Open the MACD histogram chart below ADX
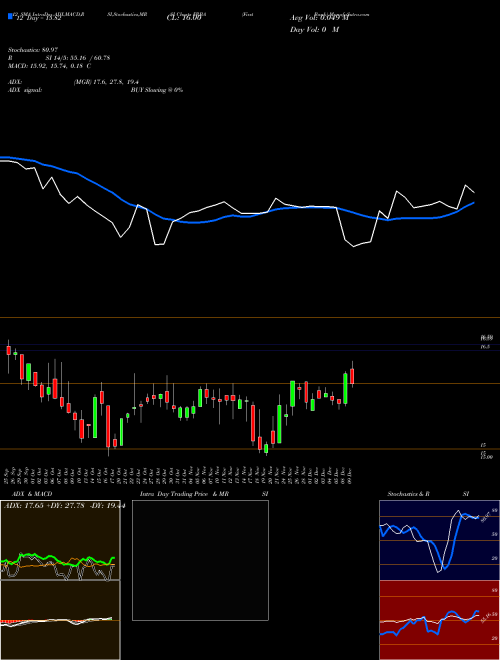The width and height of the screenshot is (500, 660). pyautogui.click(x=60, y=620)
